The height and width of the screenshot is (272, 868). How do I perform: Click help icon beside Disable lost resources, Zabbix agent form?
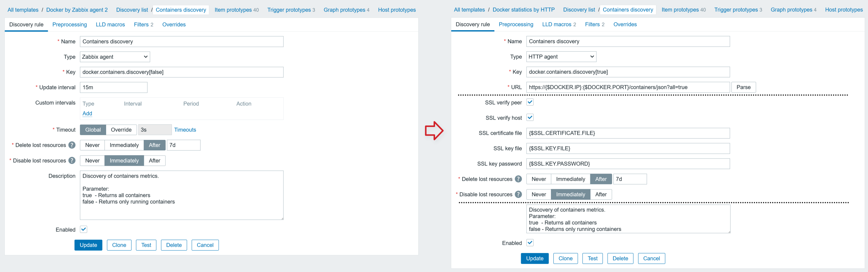pos(72,161)
